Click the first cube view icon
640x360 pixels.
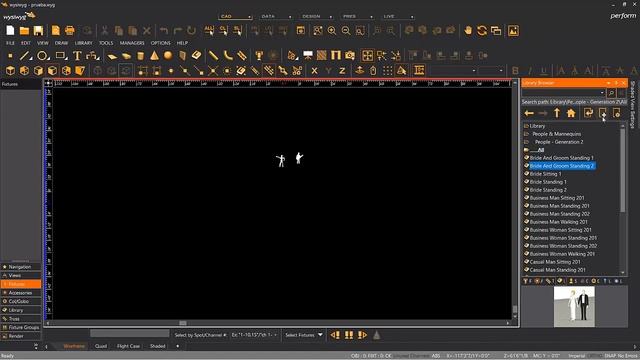coord(10,70)
